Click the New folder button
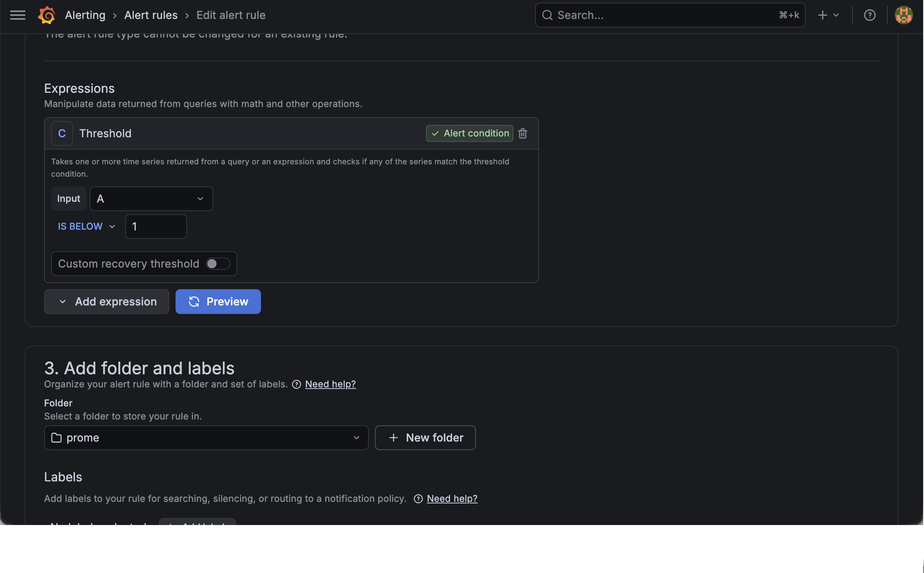 (x=425, y=438)
